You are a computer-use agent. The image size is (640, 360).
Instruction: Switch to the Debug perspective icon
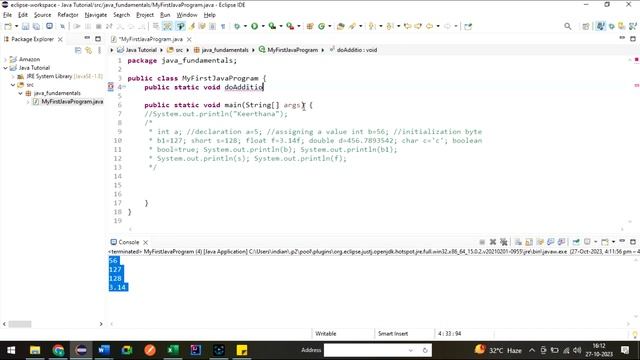click(x=611, y=26)
